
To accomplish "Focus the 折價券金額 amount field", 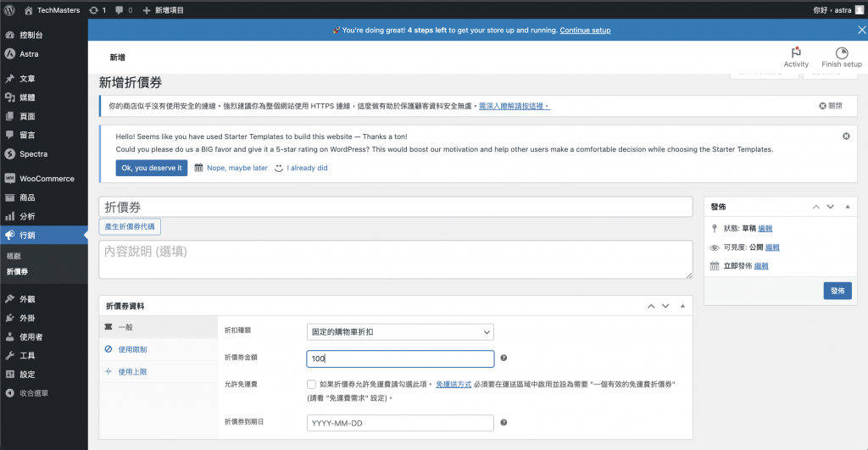I will [x=400, y=358].
